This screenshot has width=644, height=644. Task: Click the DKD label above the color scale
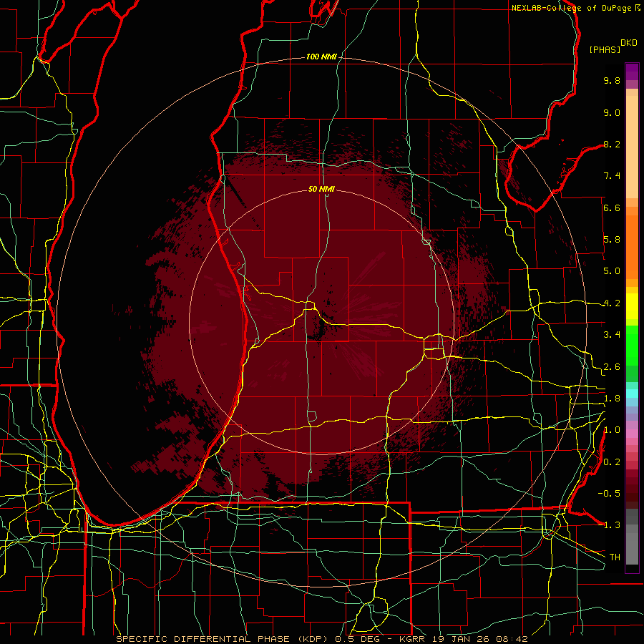point(629,43)
